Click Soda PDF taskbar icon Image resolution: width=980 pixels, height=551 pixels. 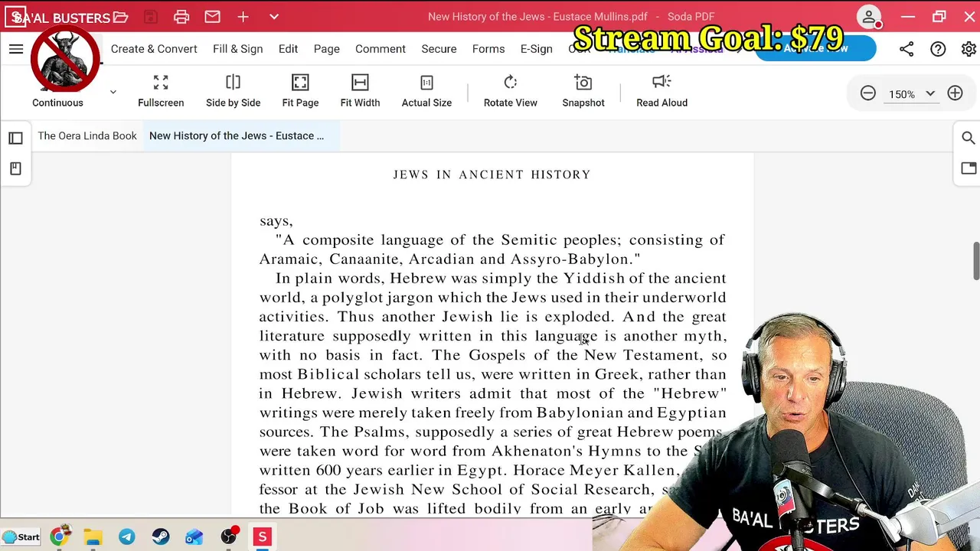click(x=262, y=536)
